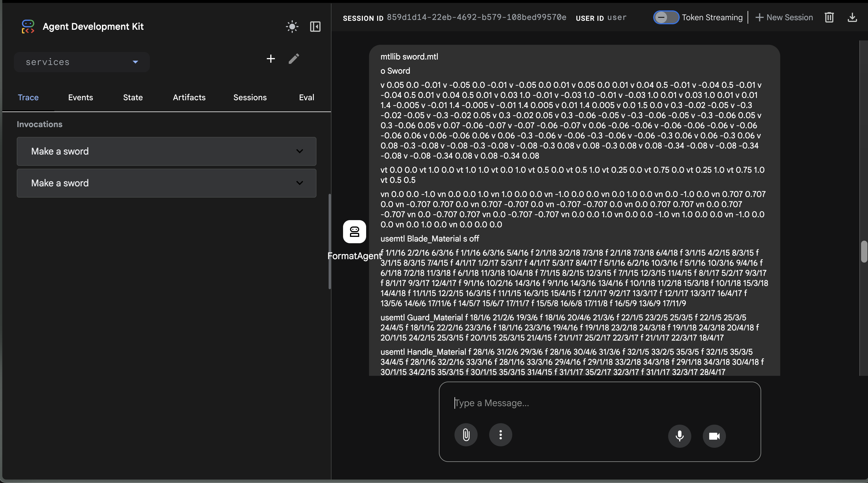Screen dimensions: 868x483
Task: Click the pencil edit icon
Action: point(294,59)
